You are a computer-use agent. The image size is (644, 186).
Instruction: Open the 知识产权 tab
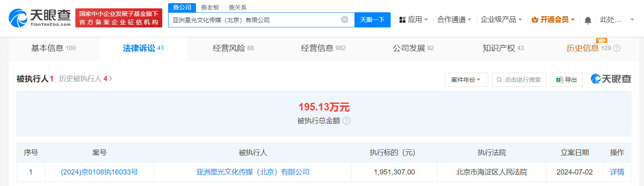pos(503,48)
